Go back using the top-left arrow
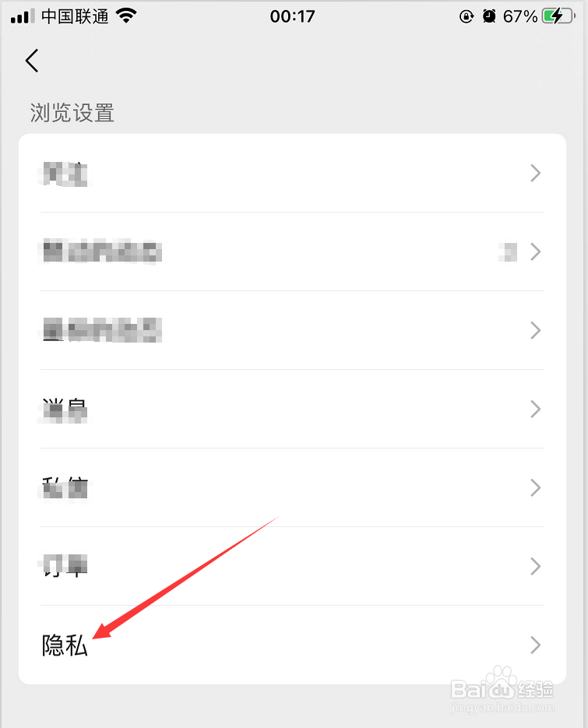The image size is (588, 728). click(32, 61)
